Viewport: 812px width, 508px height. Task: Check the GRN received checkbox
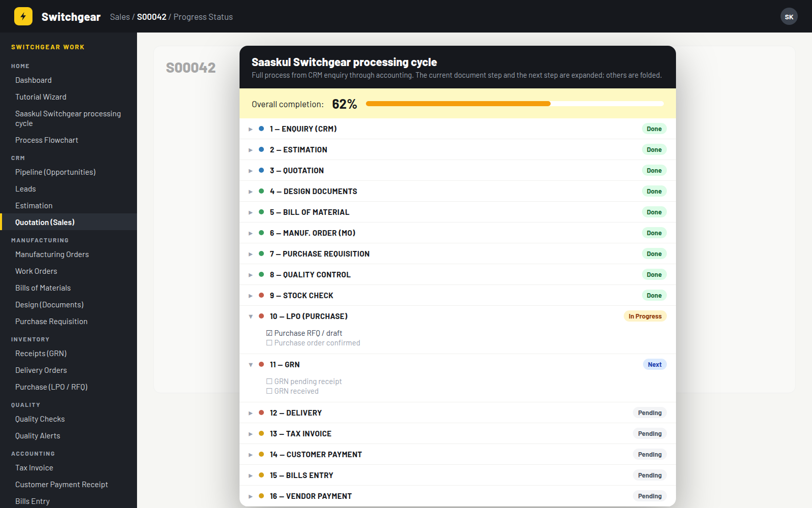tap(269, 391)
